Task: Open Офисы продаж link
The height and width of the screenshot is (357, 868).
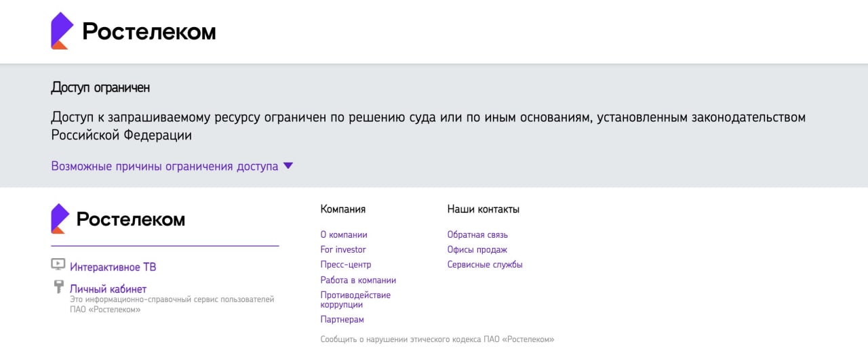Action: (477, 249)
